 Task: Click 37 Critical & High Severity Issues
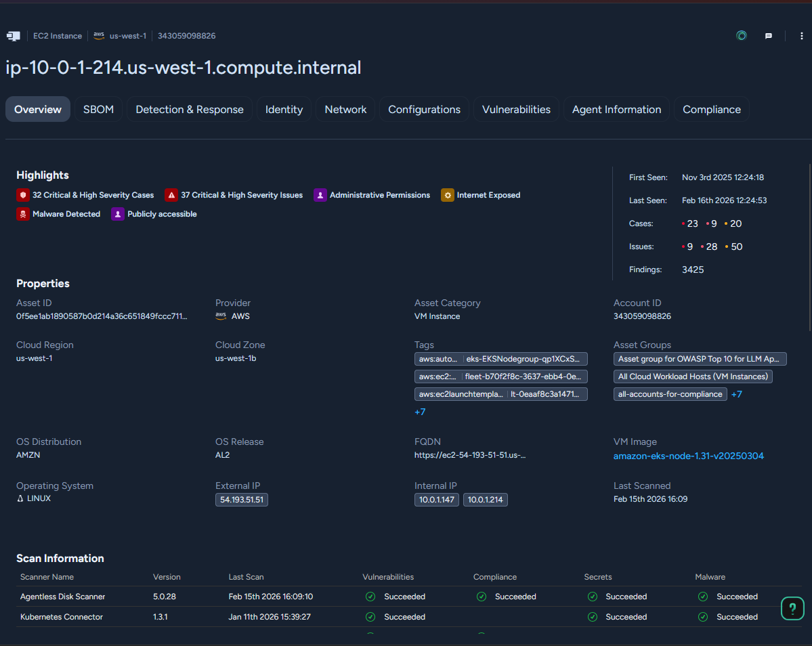242,195
